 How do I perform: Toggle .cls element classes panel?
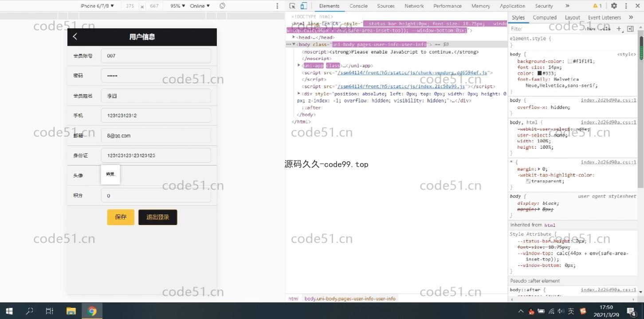(606, 28)
